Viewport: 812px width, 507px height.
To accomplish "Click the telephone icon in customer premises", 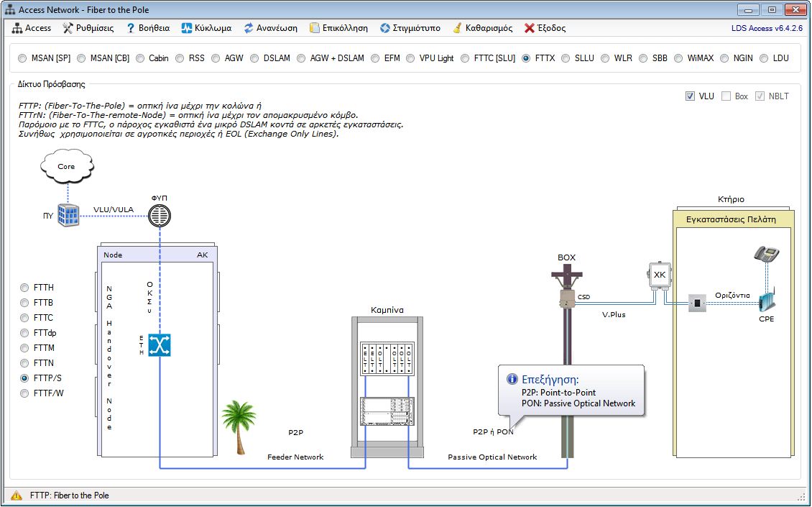I will tap(766, 255).
